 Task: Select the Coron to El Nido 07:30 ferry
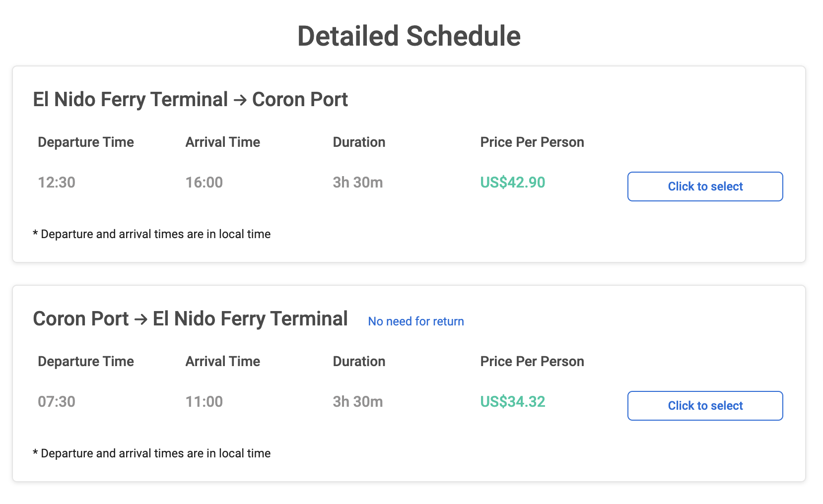point(705,406)
